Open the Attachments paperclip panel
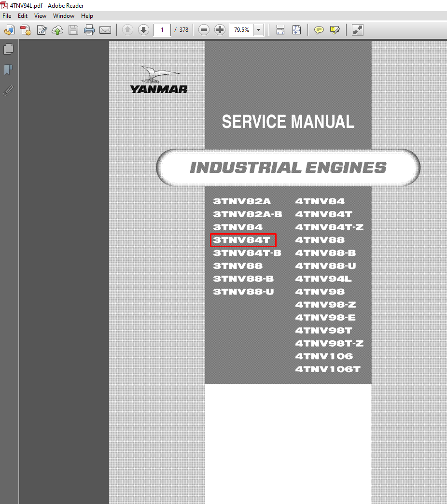Screen dimensions: 447x504 pos(8,91)
